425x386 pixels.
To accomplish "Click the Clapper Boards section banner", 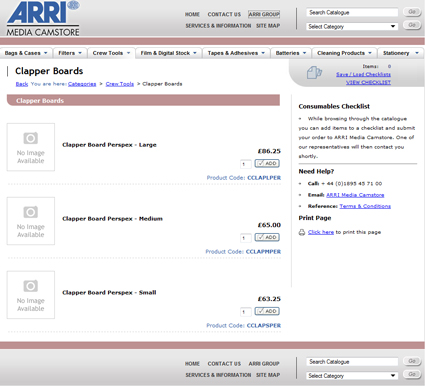I will (x=143, y=101).
